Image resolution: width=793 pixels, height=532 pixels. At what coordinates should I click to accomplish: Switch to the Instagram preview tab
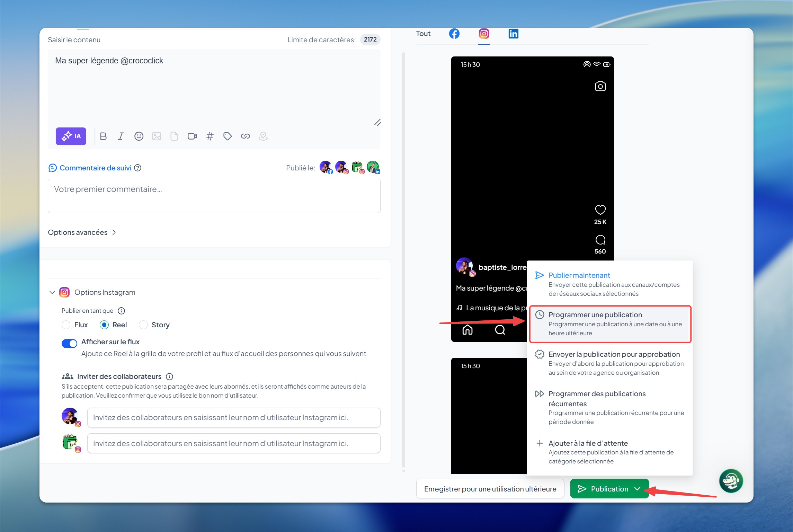pyautogui.click(x=484, y=34)
